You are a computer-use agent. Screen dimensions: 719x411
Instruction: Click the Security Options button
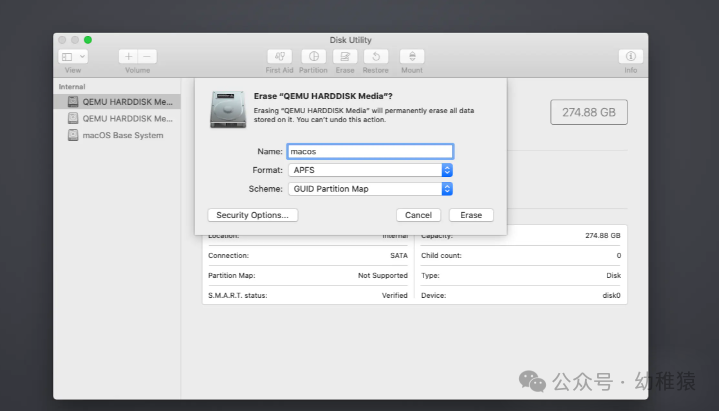(x=253, y=215)
